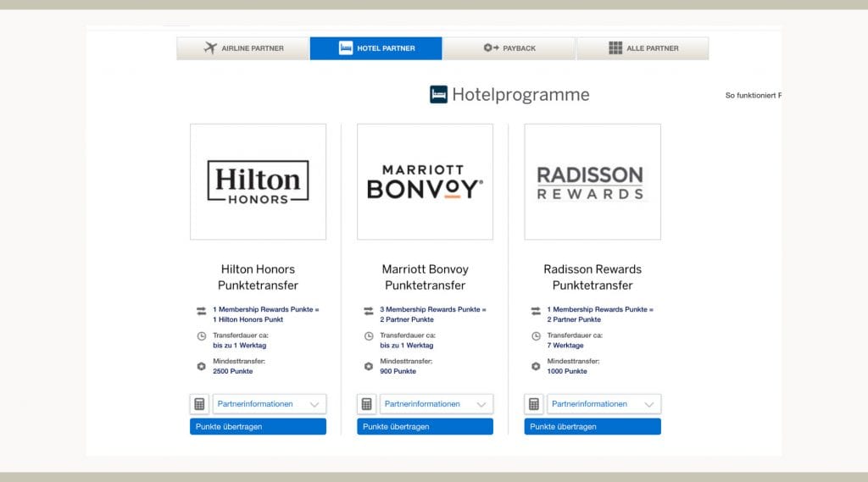Screen dimensions: 868x482
Task: Click the bed icon in Hotel Partner tab
Action: (x=346, y=48)
